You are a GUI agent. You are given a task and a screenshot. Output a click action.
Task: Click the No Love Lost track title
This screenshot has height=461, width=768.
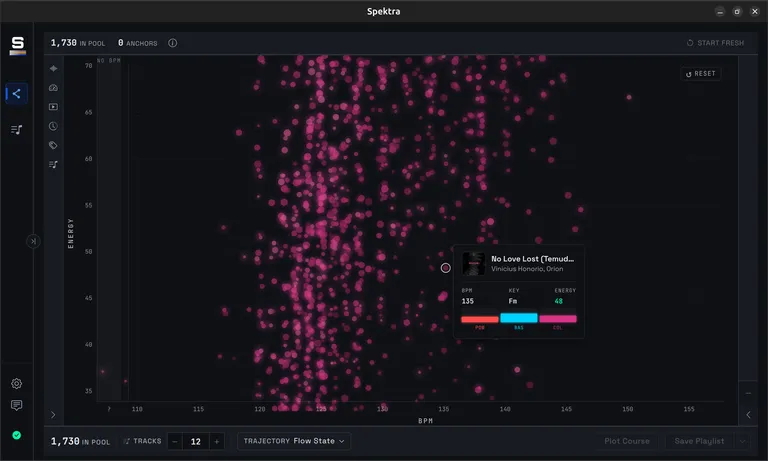pos(532,259)
